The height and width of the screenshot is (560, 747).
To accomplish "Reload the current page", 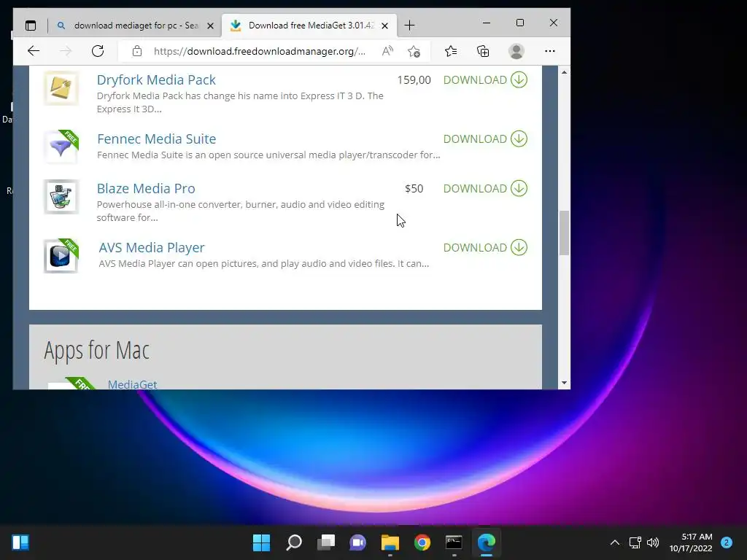I will tap(98, 51).
